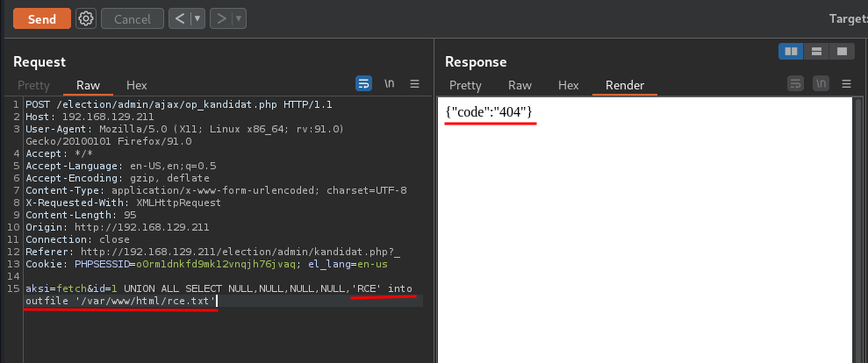
Task: Click the POST request line text
Action: coord(179,104)
